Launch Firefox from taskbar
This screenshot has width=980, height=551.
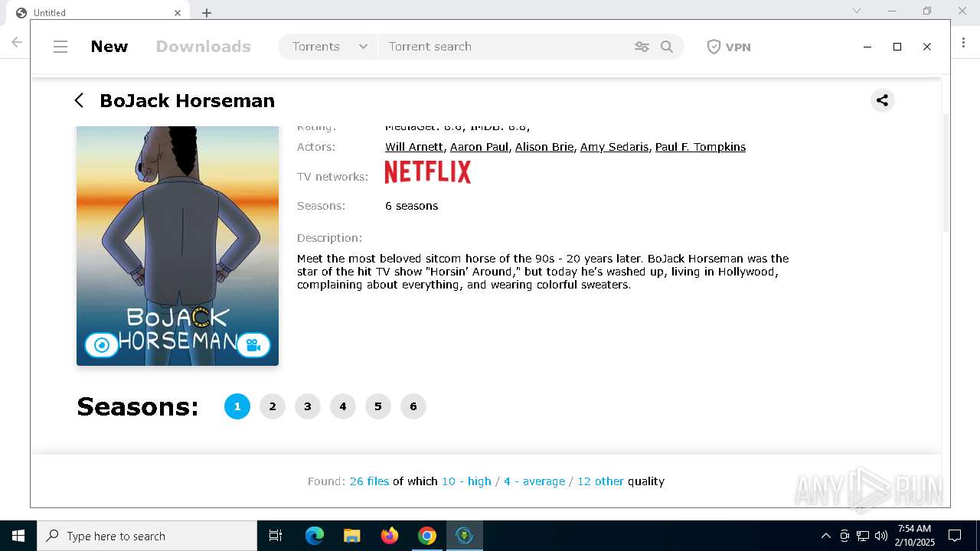pos(389,536)
